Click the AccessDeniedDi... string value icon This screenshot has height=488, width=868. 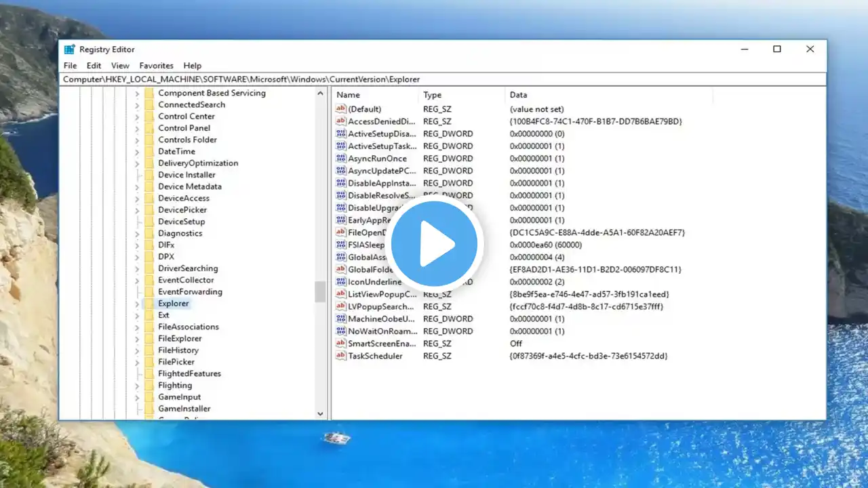pos(341,121)
